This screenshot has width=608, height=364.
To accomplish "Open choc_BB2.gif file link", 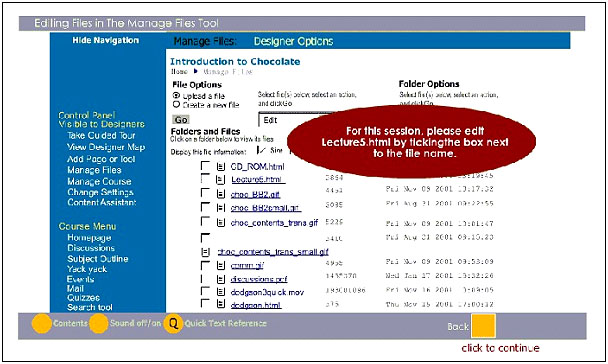I will click(255, 194).
